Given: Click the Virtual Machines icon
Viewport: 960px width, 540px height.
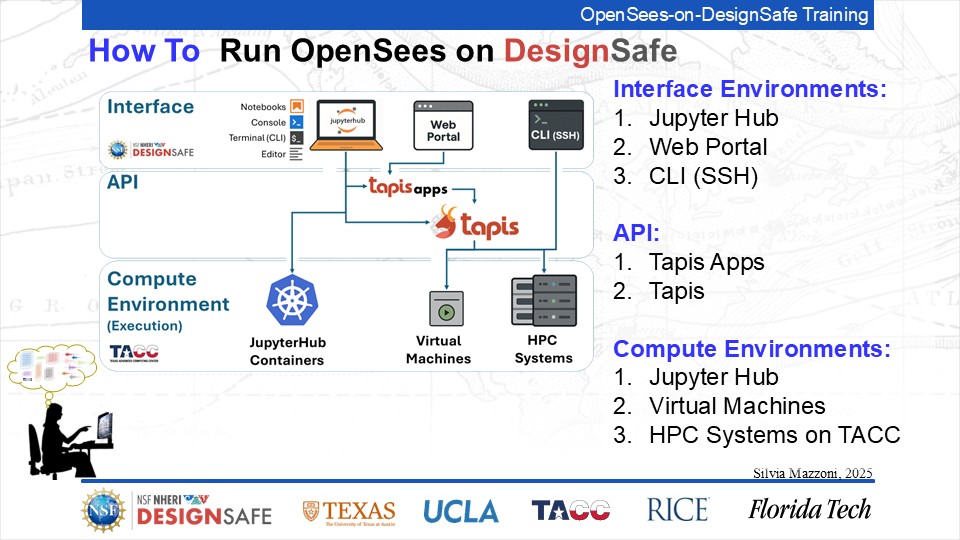Looking at the screenshot, I should [x=445, y=309].
